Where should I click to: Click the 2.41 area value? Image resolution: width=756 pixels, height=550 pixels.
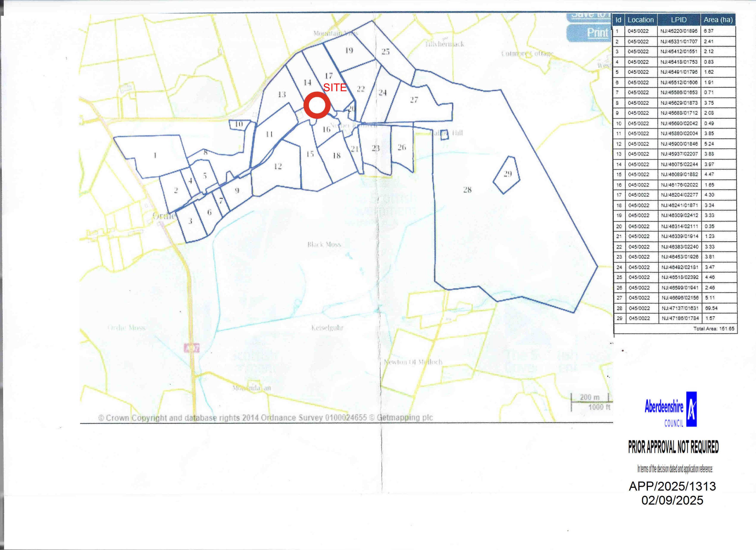coord(709,41)
